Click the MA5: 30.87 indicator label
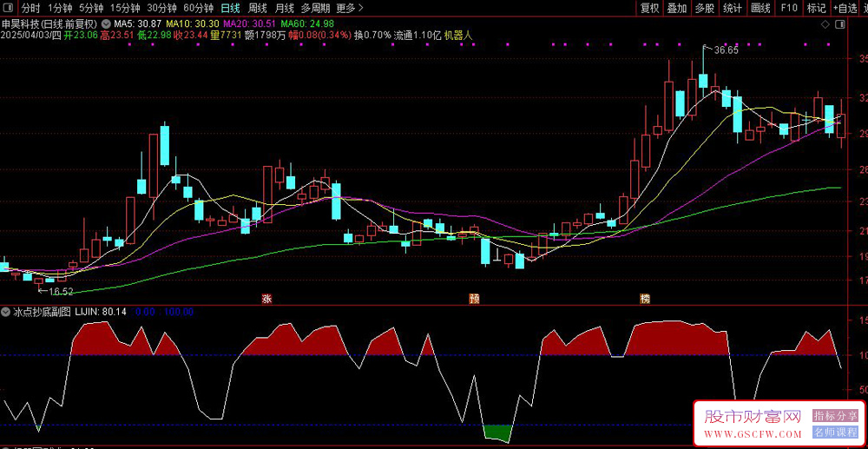This screenshot has width=868, height=449. pyautogui.click(x=137, y=24)
